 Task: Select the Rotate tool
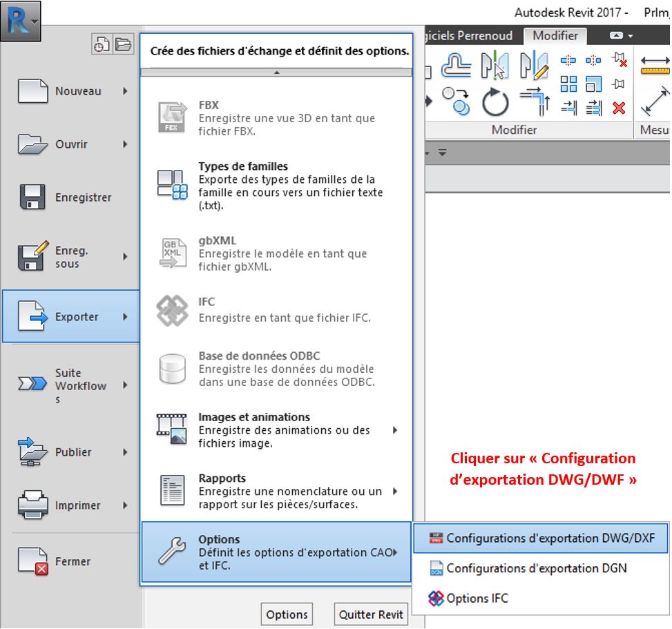click(x=495, y=102)
